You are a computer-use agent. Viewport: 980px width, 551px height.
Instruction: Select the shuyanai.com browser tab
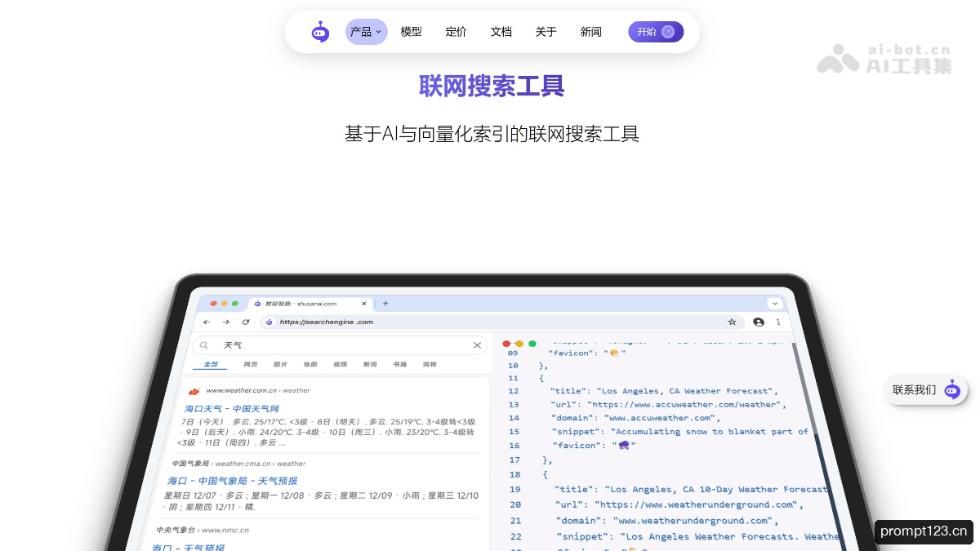(310, 304)
